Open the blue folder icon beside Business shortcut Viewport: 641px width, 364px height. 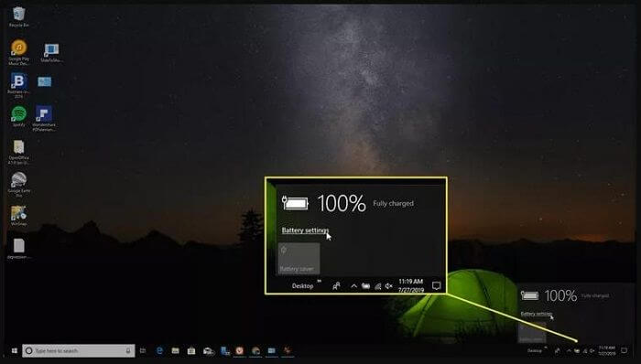pos(45,81)
